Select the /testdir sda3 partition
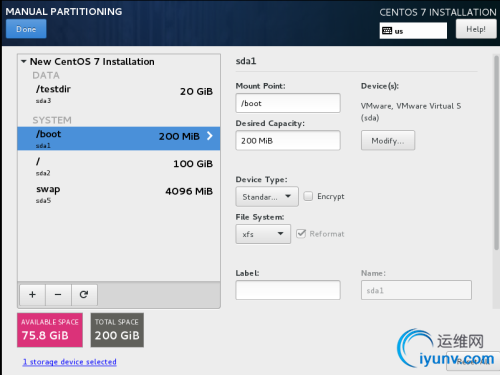500x375 pixels. (119, 94)
